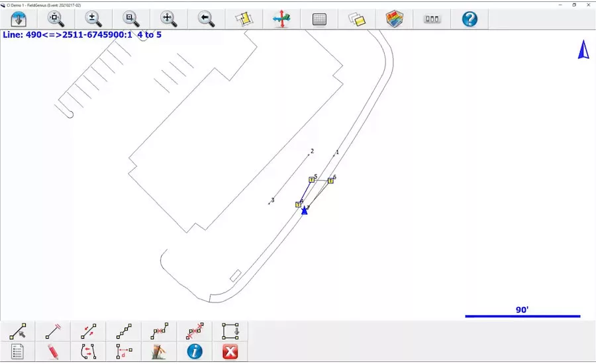The image size is (596, 364).
Task: Click the colorful surface cube icon
Action: tap(395, 19)
